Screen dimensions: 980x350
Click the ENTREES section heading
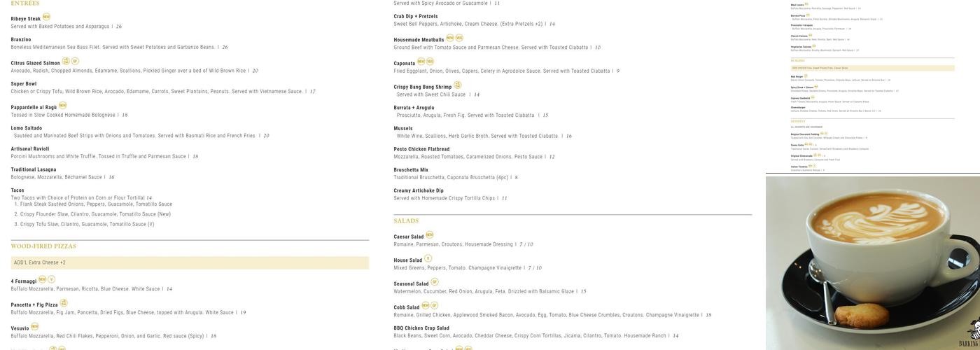point(25,3)
